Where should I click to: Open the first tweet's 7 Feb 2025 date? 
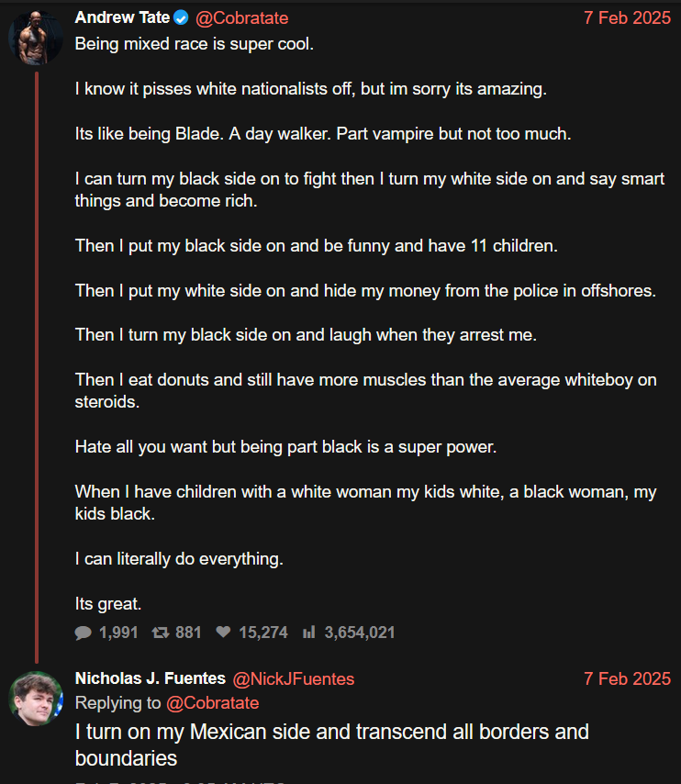[627, 18]
